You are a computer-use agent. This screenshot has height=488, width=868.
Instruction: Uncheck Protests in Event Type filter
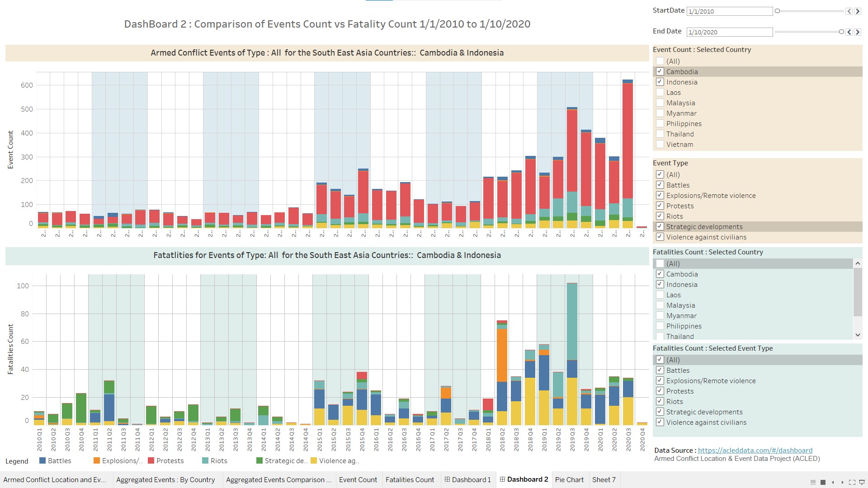[660, 206]
